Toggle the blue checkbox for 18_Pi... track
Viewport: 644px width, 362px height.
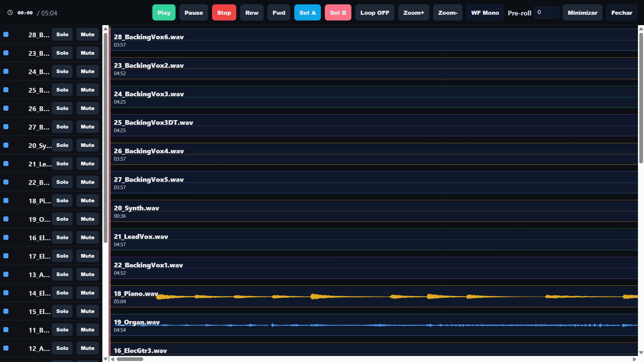coord(6,201)
